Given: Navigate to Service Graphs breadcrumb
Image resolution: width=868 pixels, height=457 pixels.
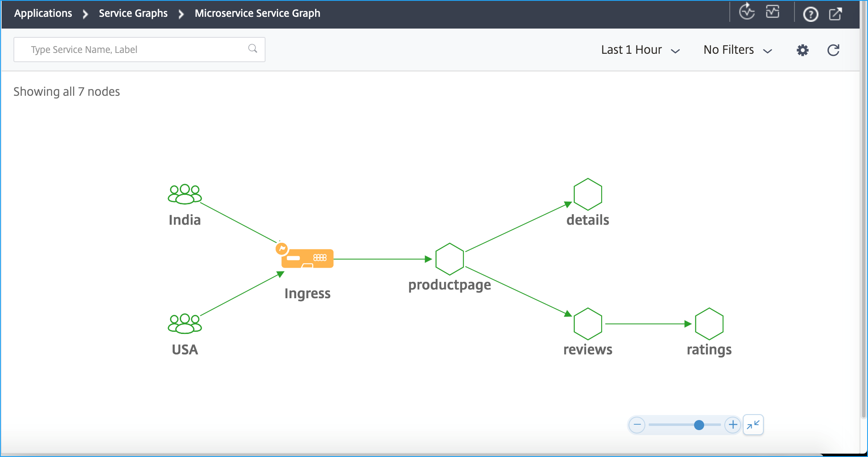Looking at the screenshot, I should coord(133,13).
